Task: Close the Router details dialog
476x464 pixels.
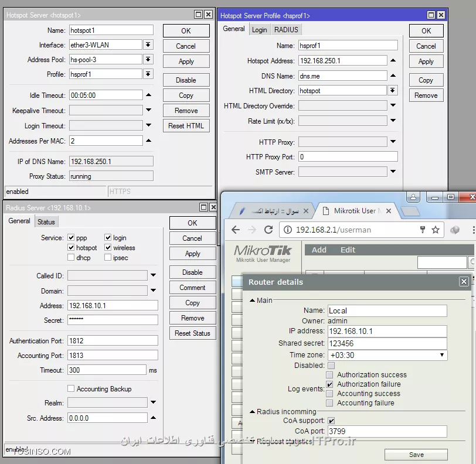Action: [x=464, y=282]
